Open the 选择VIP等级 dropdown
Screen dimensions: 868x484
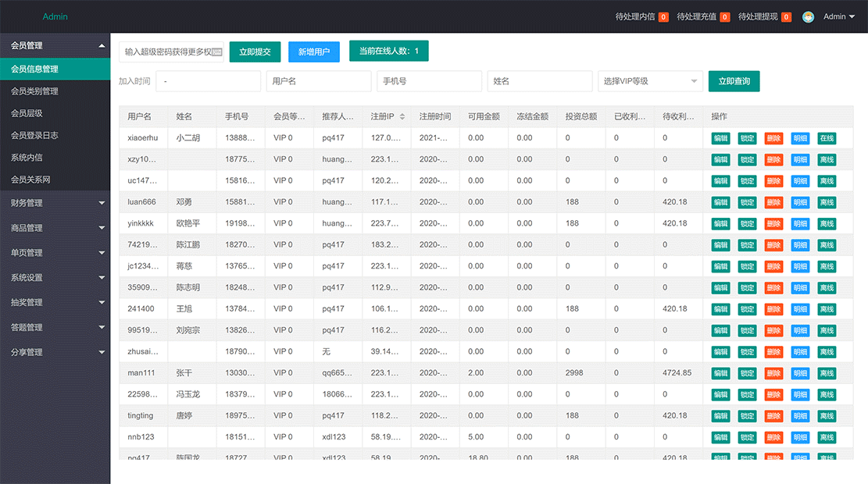pos(650,81)
